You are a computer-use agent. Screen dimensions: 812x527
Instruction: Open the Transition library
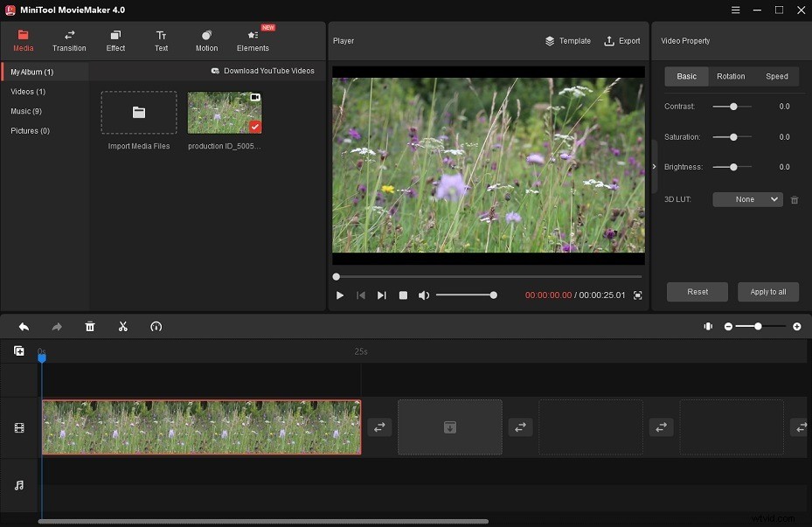pos(69,40)
